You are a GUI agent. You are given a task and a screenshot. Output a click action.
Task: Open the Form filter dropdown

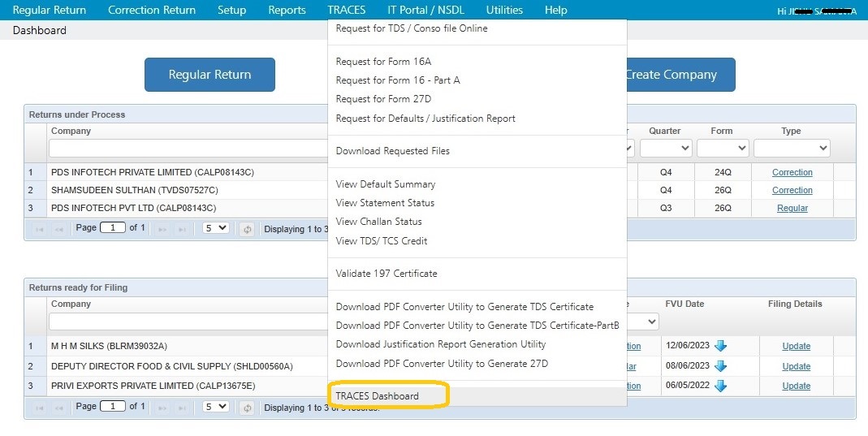point(722,149)
